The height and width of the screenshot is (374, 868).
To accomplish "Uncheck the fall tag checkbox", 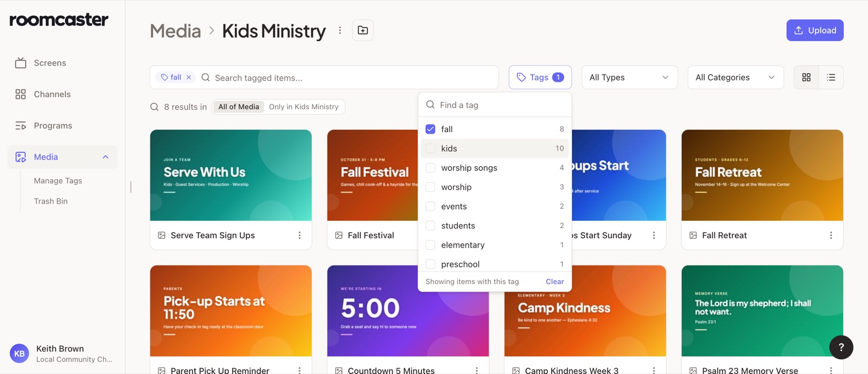I will [x=430, y=129].
